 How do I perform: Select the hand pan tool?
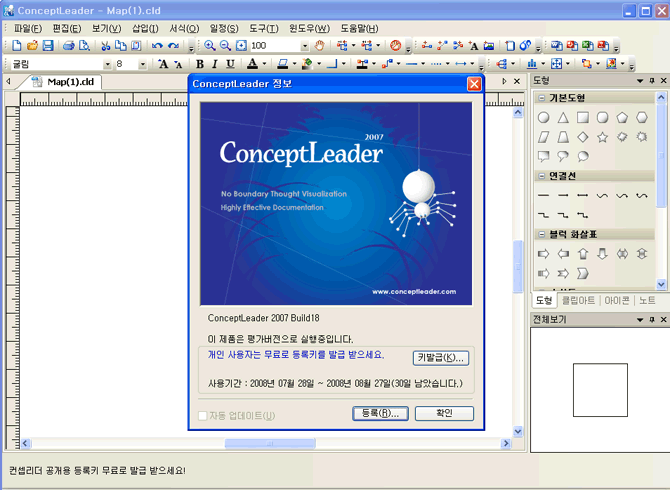click(x=319, y=45)
